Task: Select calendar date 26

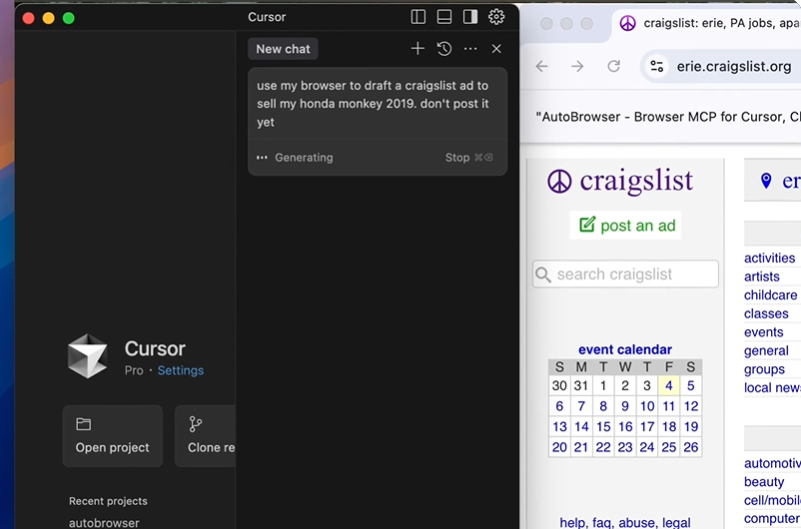Action: pyautogui.click(x=691, y=447)
